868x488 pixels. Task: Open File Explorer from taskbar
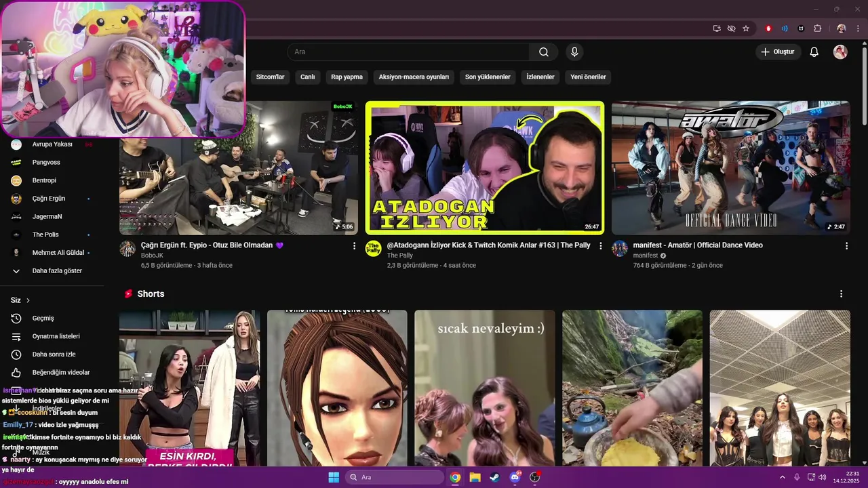click(475, 477)
